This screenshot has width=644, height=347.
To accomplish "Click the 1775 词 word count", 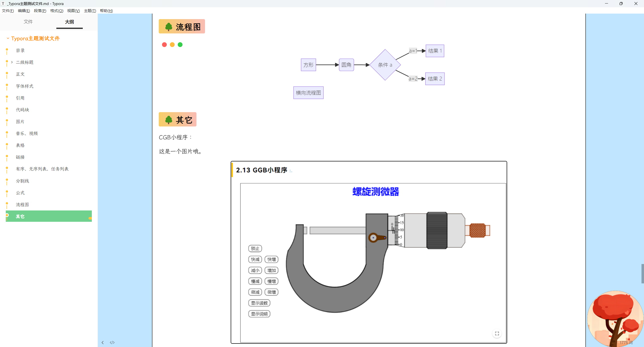I will point(626,342).
